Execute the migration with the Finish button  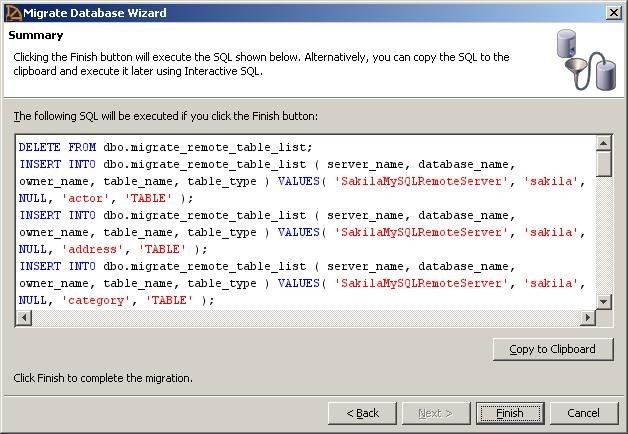[508, 413]
